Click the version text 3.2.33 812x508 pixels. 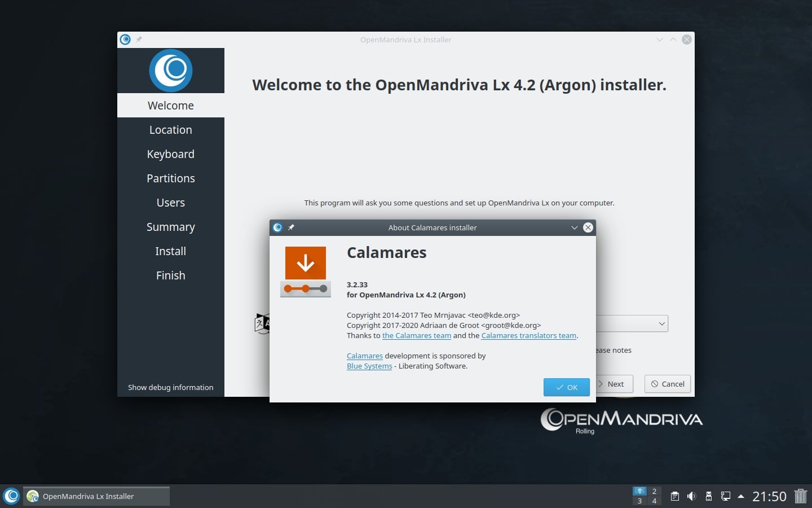(x=357, y=284)
